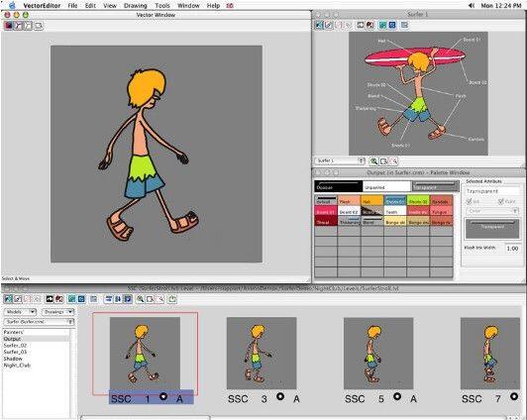Click the zoom-in magnifier in bottom toolbar
This screenshot has height=420, width=527.
141,299
